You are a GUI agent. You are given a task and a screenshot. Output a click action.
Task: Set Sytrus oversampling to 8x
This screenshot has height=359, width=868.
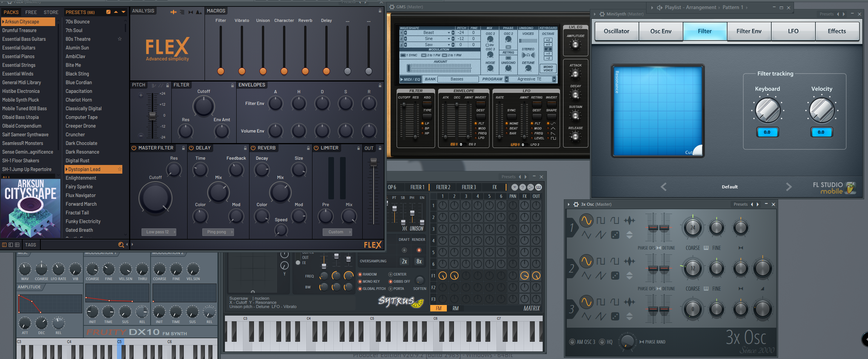(419, 261)
